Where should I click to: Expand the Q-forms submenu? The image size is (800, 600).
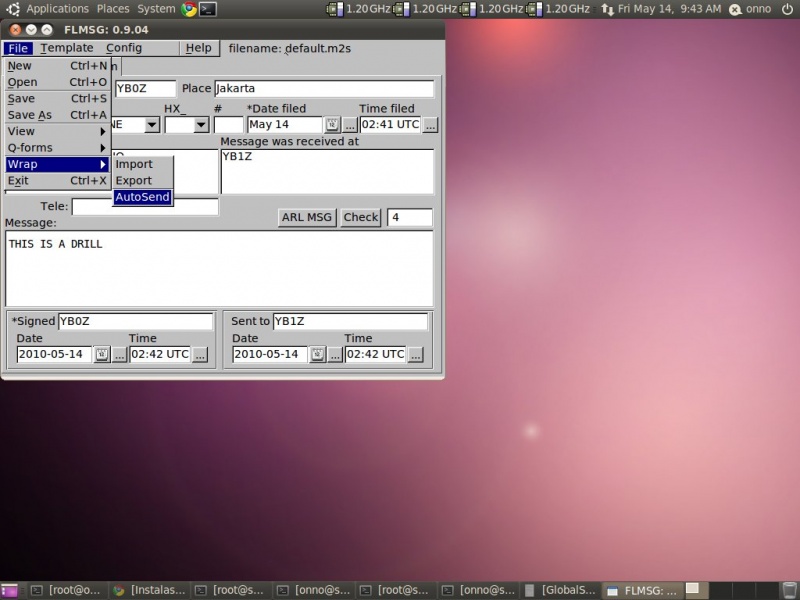pos(56,148)
